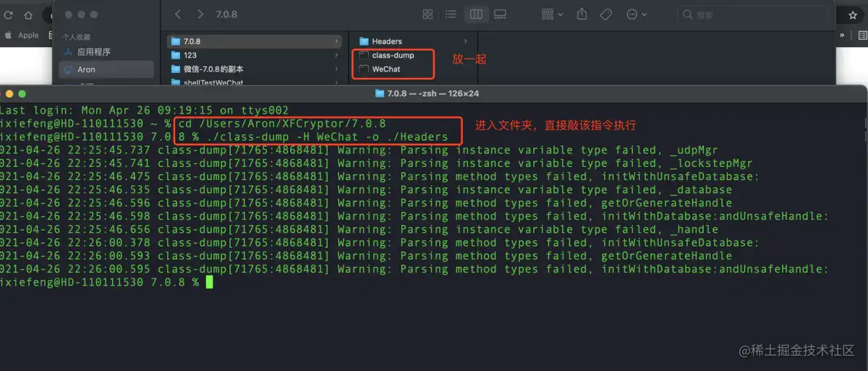Viewport: 868px width, 371px height.
Task: Click the Terminal green zoom button
Action: [22, 93]
